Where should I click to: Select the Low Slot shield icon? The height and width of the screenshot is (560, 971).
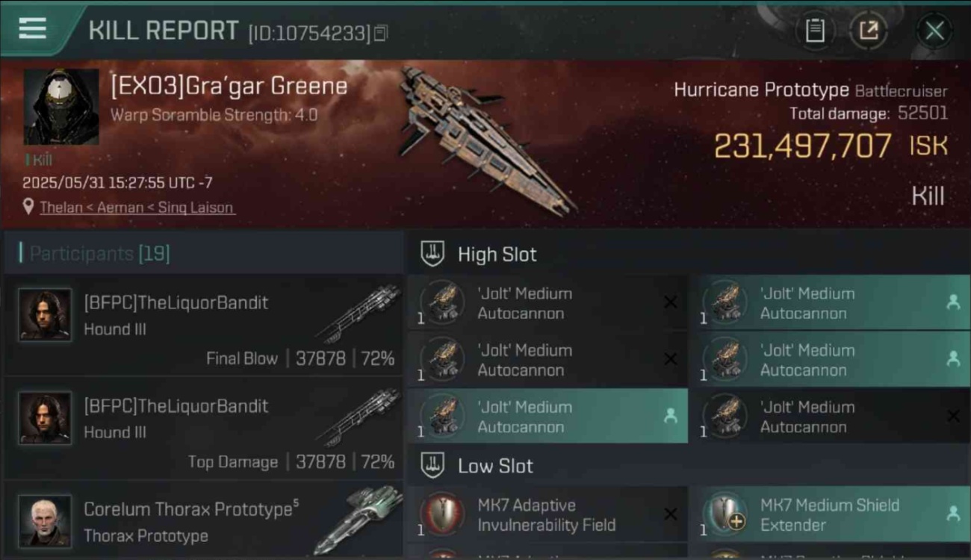coord(432,465)
